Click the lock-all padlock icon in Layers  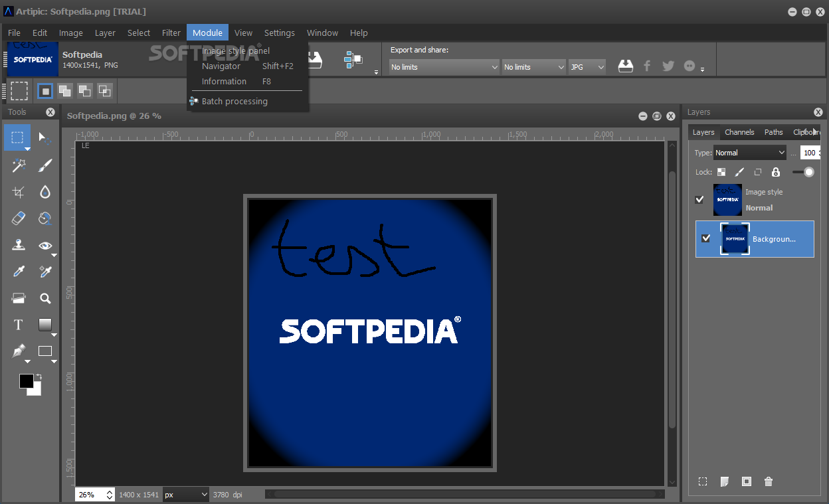pyautogui.click(x=775, y=172)
